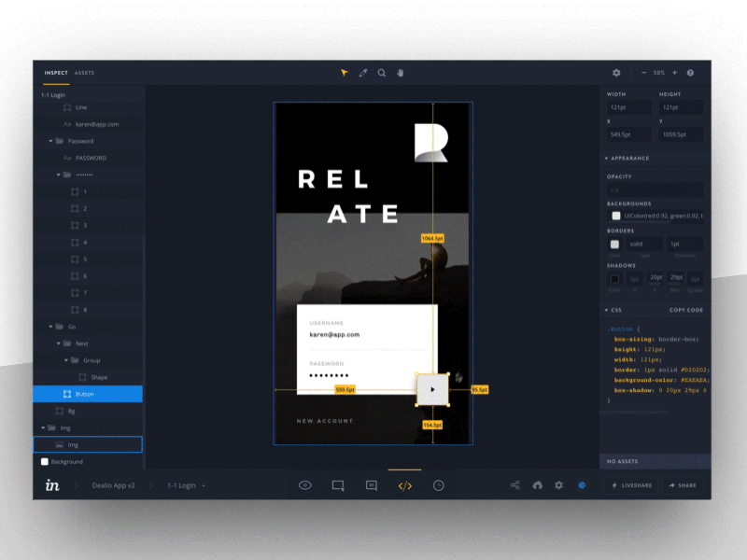This screenshot has height=560, width=747.
Task: Open bottom bar settings gear
Action: [558, 485]
